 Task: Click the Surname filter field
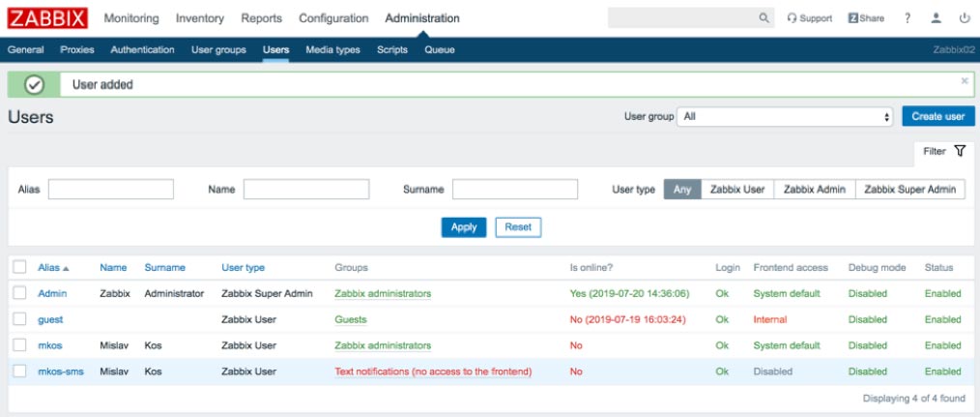515,189
